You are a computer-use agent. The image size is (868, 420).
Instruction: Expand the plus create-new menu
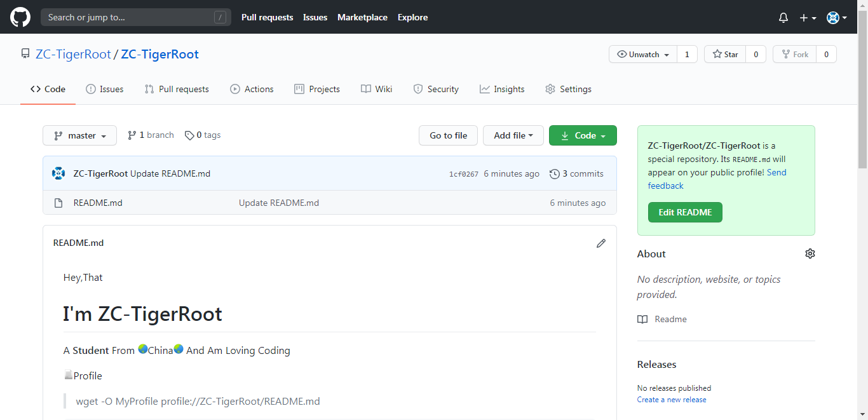tap(808, 18)
